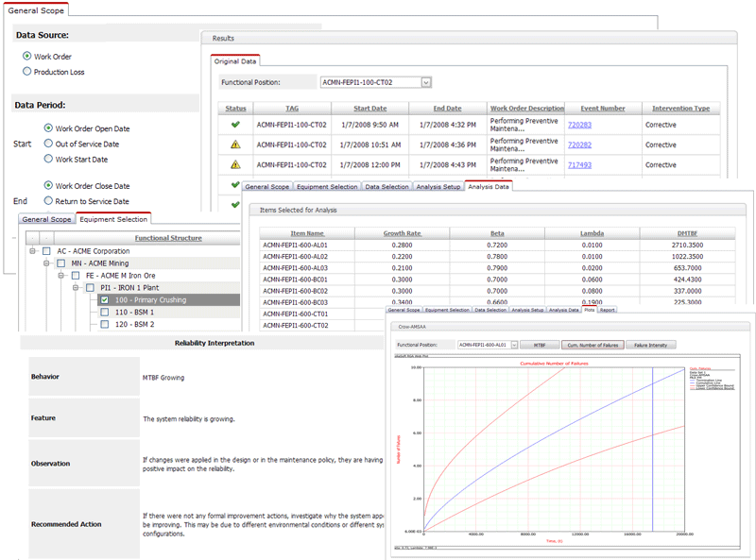Select the Production Loss radio button
Viewport: 756px width, 560px height.
tap(26, 72)
